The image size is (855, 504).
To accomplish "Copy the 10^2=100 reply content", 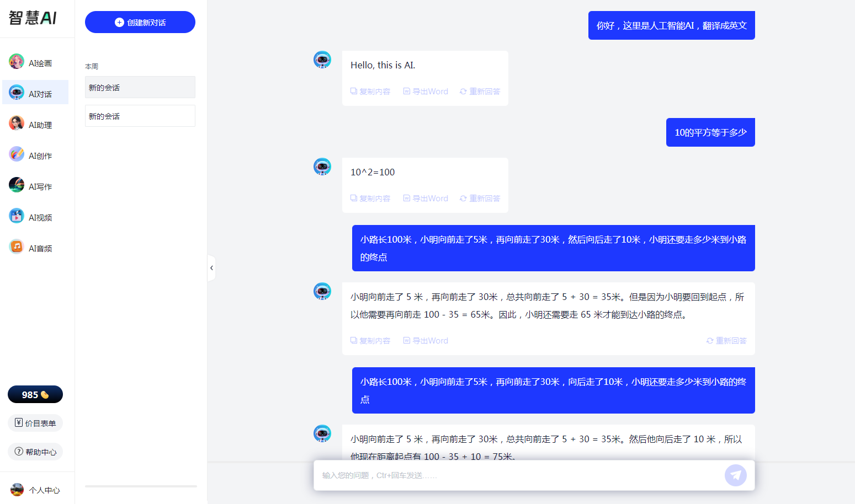I will [370, 198].
